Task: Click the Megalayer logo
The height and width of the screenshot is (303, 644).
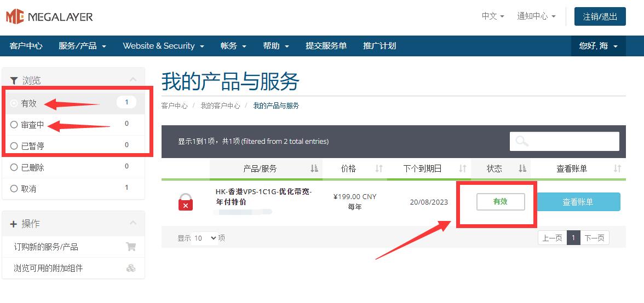Action: tap(49, 17)
